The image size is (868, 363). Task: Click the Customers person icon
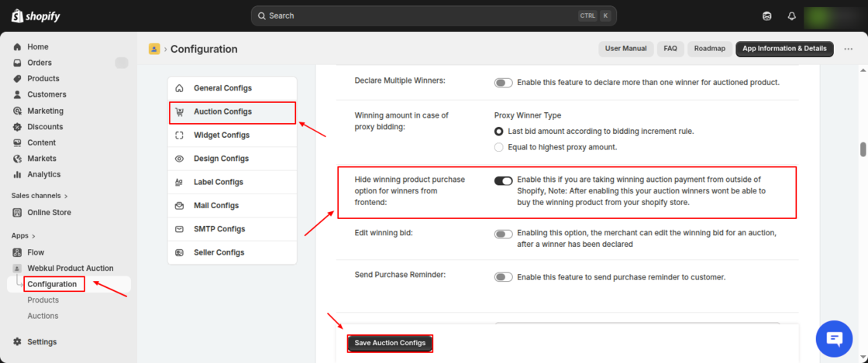click(x=17, y=94)
